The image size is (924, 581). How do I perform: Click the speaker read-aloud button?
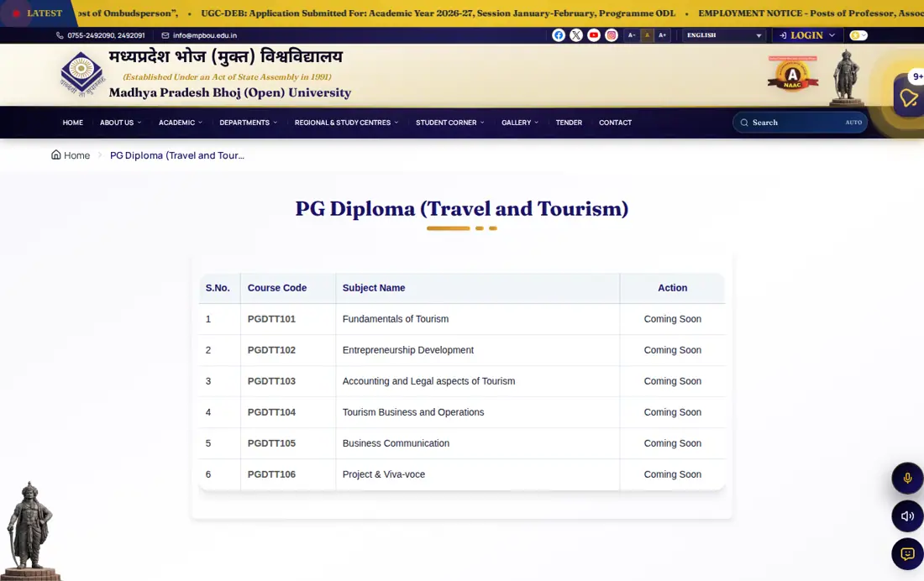(907, 516)
